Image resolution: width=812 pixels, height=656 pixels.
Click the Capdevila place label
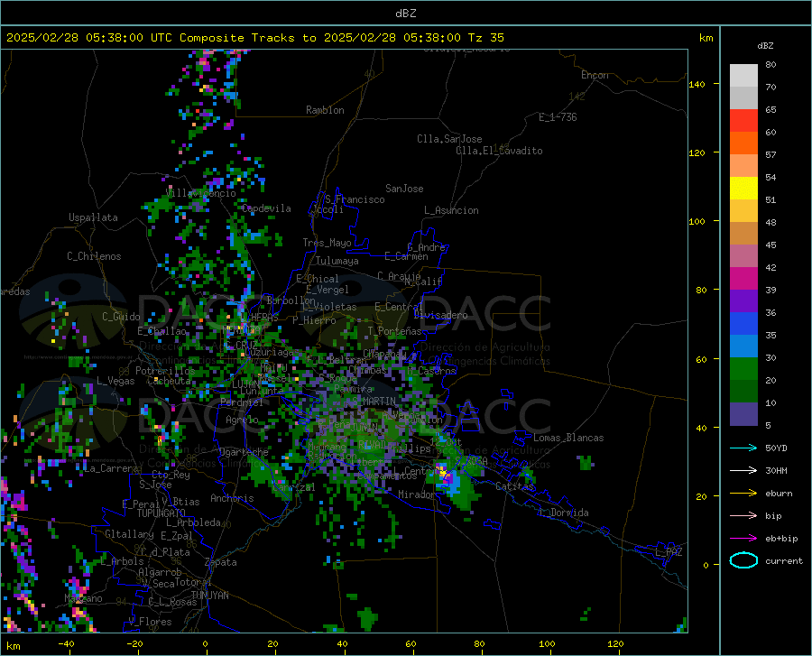point(266,208)
